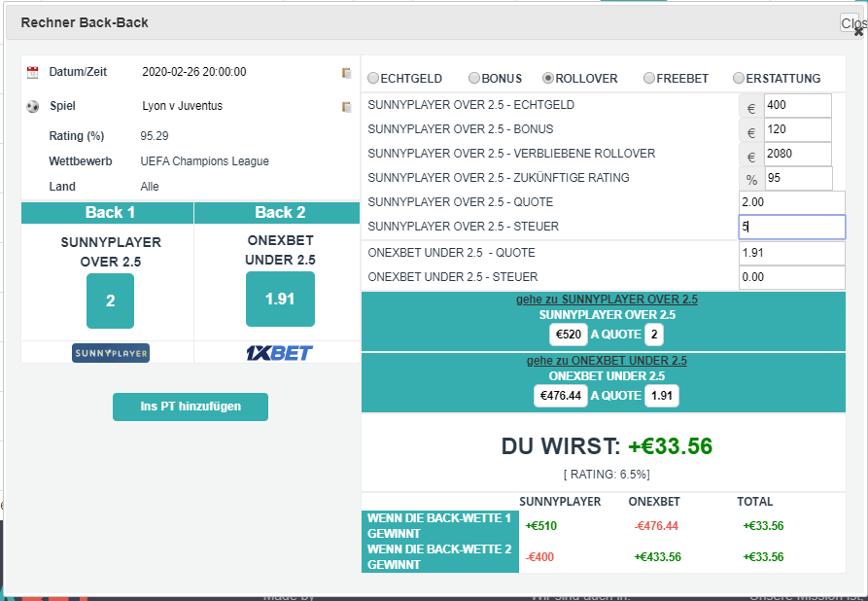Open the gehe zu ONEXBET UNDER 2.5 link
The width and height of the screenshot is (868, 601).
[607, 361]
